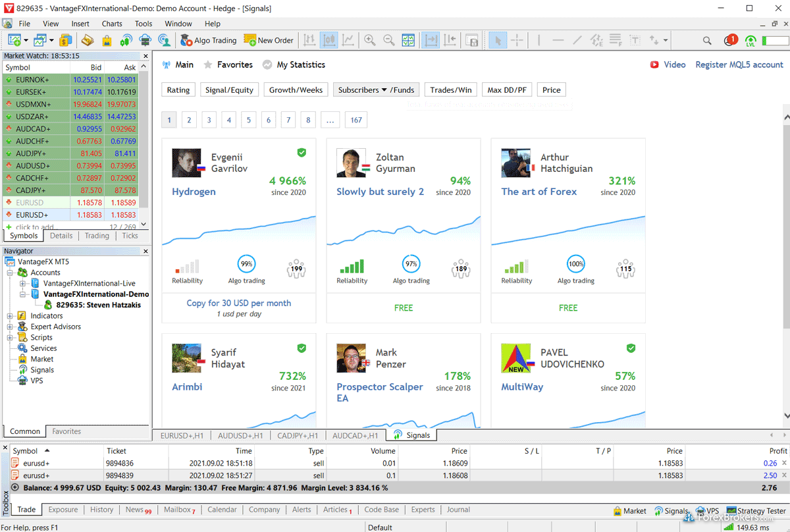
Task: Select the crosshair cursor tool
Action: 517,40
